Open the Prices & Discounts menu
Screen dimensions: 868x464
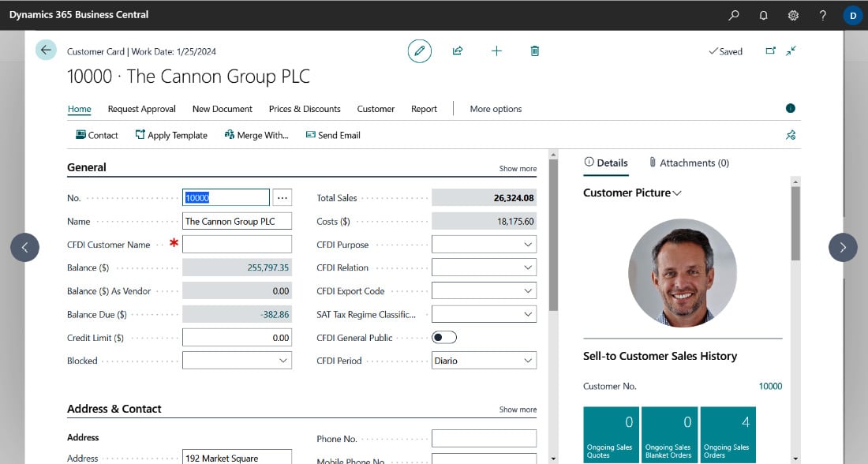(305, 109)
